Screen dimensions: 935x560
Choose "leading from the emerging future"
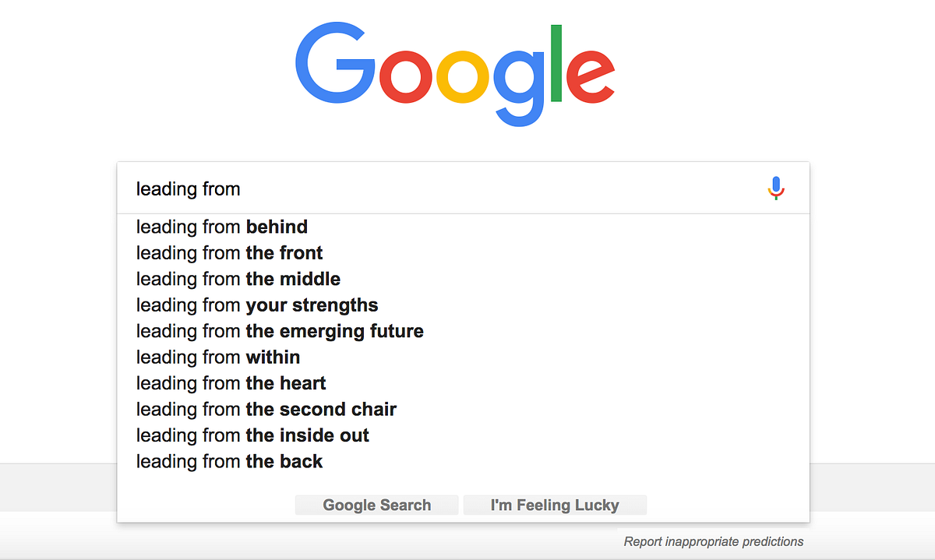point(280,331)
